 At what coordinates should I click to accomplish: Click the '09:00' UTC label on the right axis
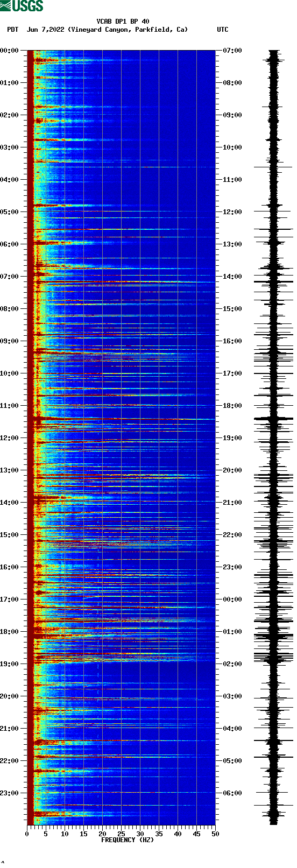[232, 115]
